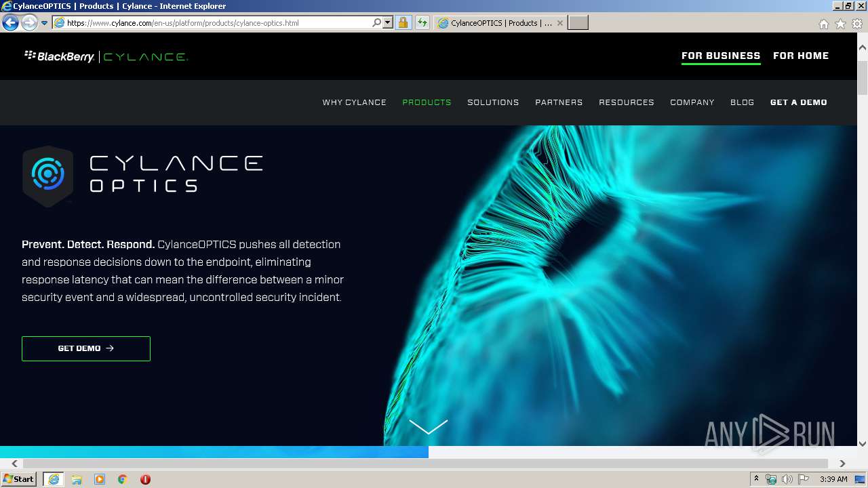Select FOR BUSINESS navigation link
868x488 pixels.
pyautogui.click(x=721, y=56)
